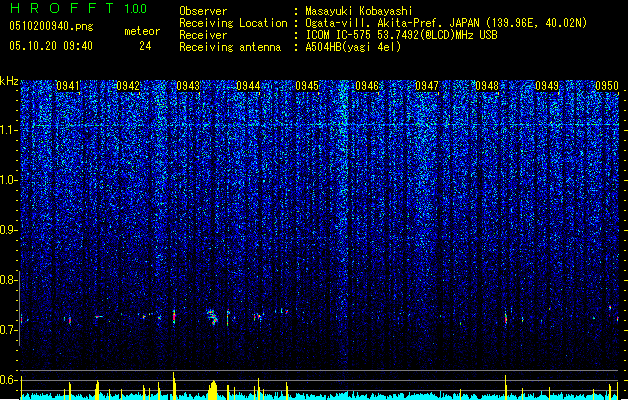Click the 0.8 frequency axis label
The image size is (629, 400).
(x=9, y=280)
